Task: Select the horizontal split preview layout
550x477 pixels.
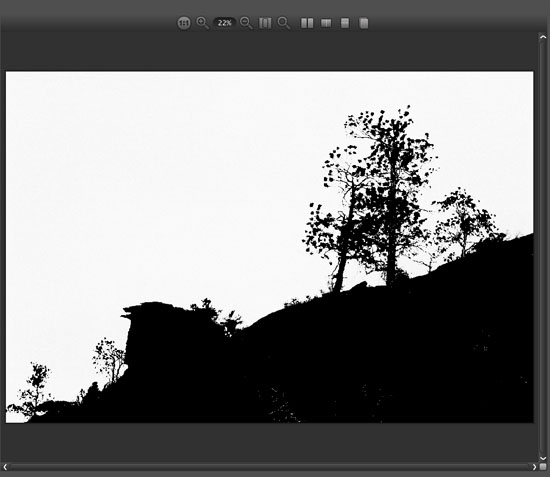Action: [326, 23]
